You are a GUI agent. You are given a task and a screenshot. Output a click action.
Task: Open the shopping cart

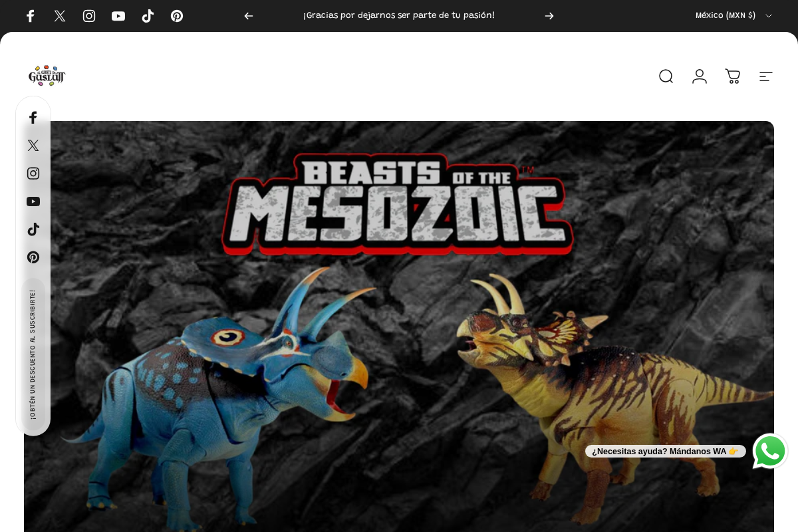click(732, 76)
